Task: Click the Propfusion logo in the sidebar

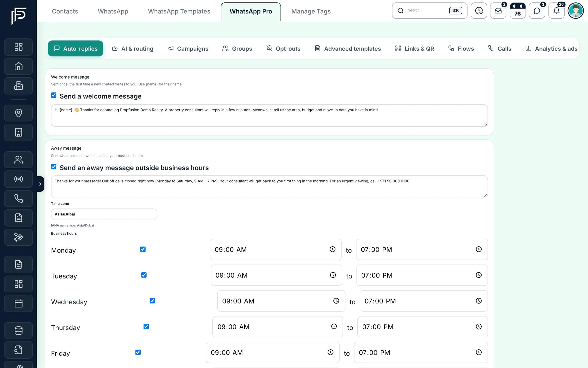Action: click(19, 16)
